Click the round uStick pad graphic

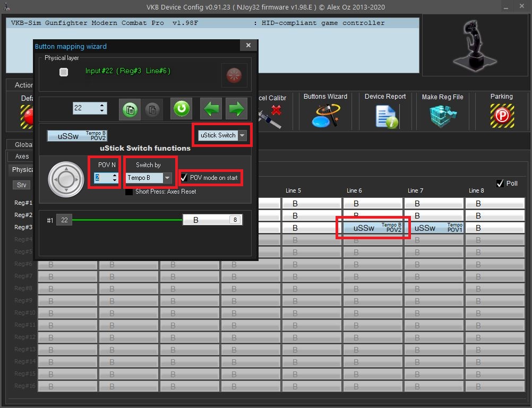(66, 179)
